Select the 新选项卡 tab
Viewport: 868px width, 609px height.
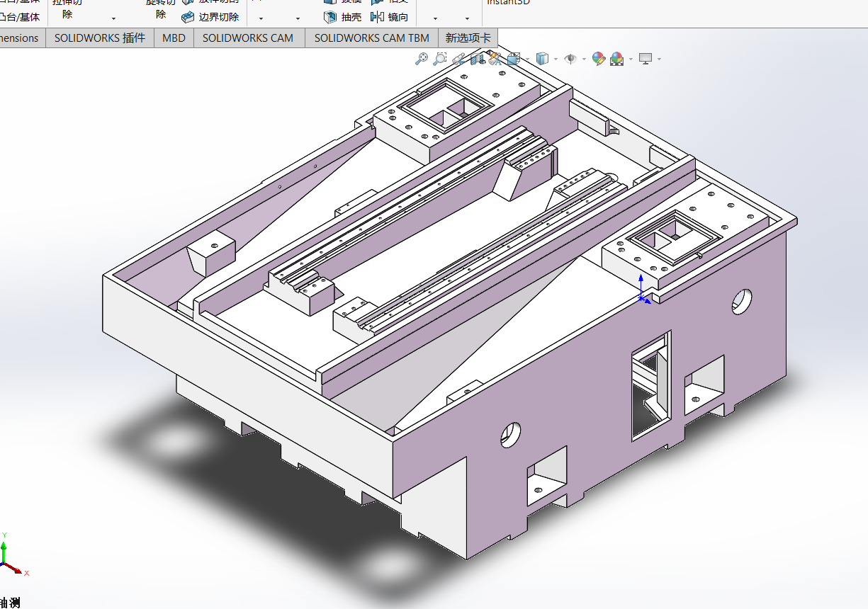point(468,38)
